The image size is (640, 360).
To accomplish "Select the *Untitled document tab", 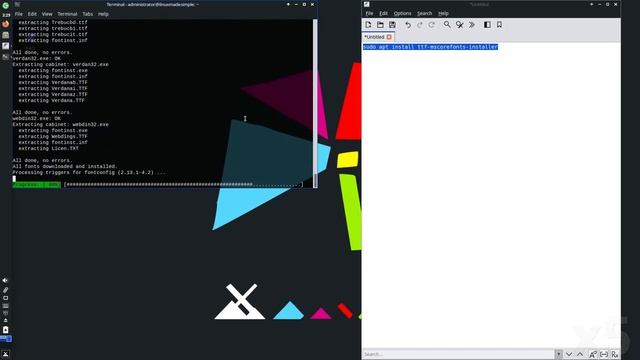I will point(374,37).
